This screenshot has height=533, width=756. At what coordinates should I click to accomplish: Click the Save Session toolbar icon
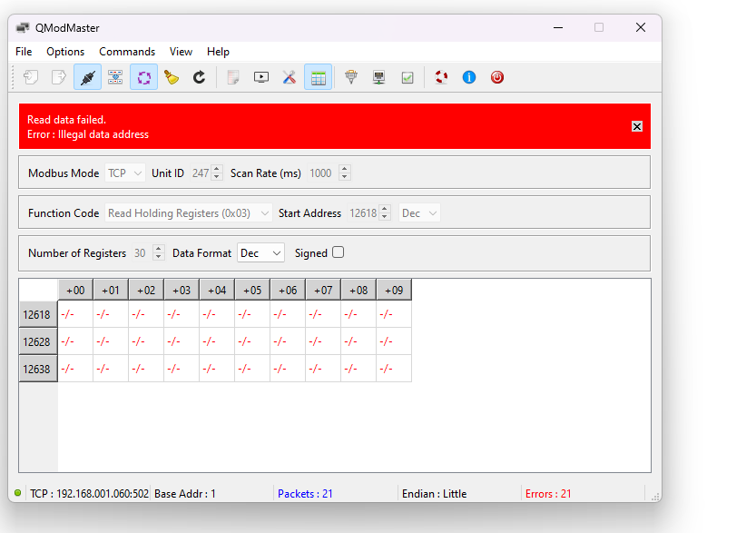pos(59,77)
